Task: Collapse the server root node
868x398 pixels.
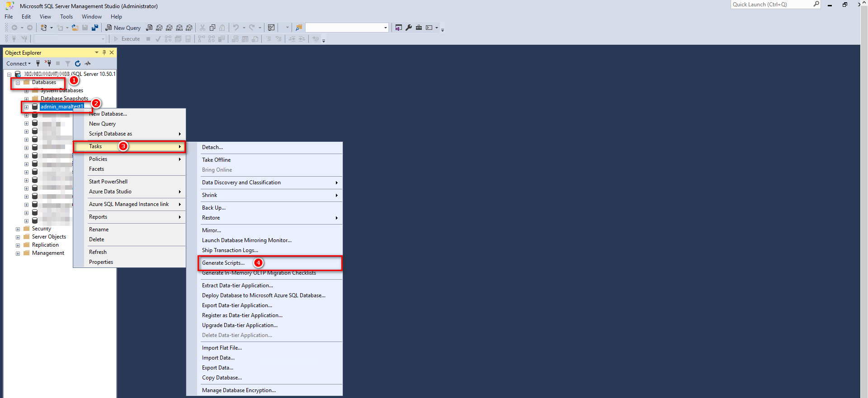Action: click(9, 75)
